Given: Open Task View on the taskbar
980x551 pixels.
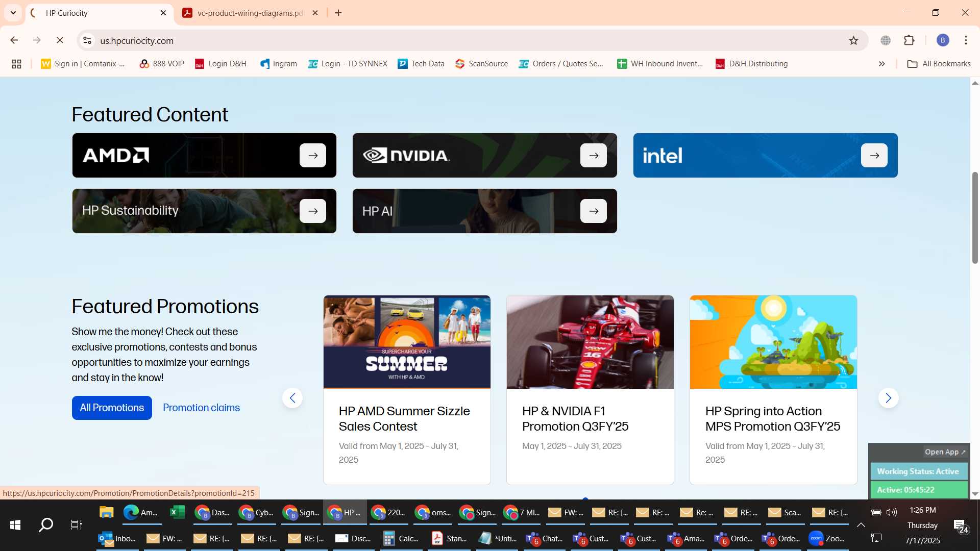Looking at the screenshot, I should pos(76,525).
